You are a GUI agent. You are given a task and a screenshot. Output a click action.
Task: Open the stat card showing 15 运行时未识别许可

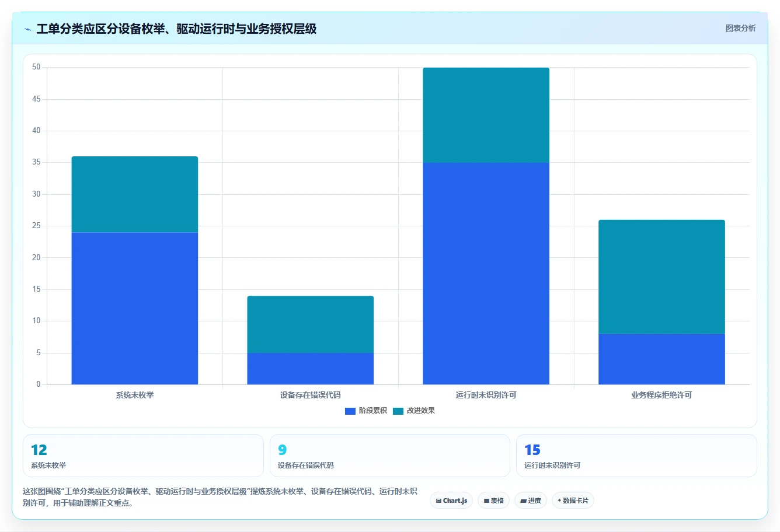click(636, 456)
